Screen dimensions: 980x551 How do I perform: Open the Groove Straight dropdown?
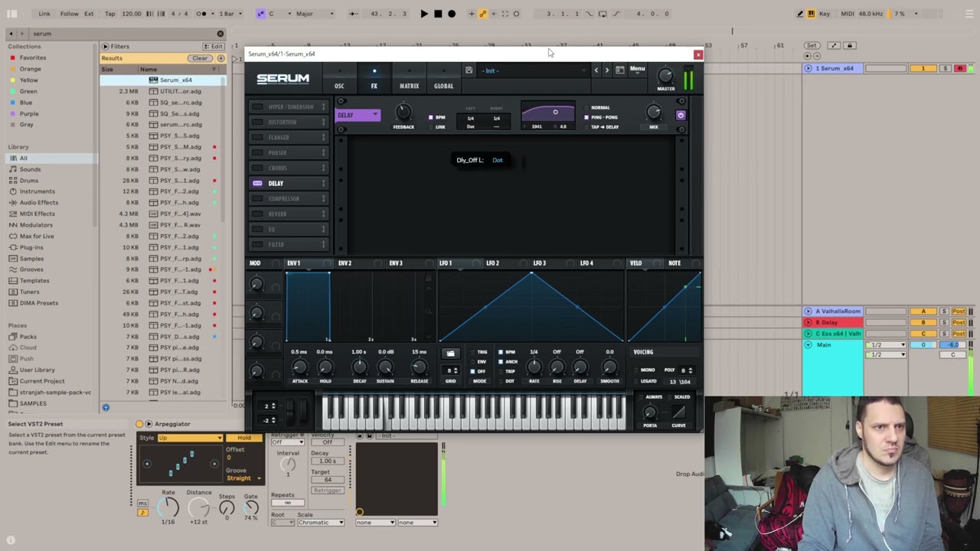243,478
